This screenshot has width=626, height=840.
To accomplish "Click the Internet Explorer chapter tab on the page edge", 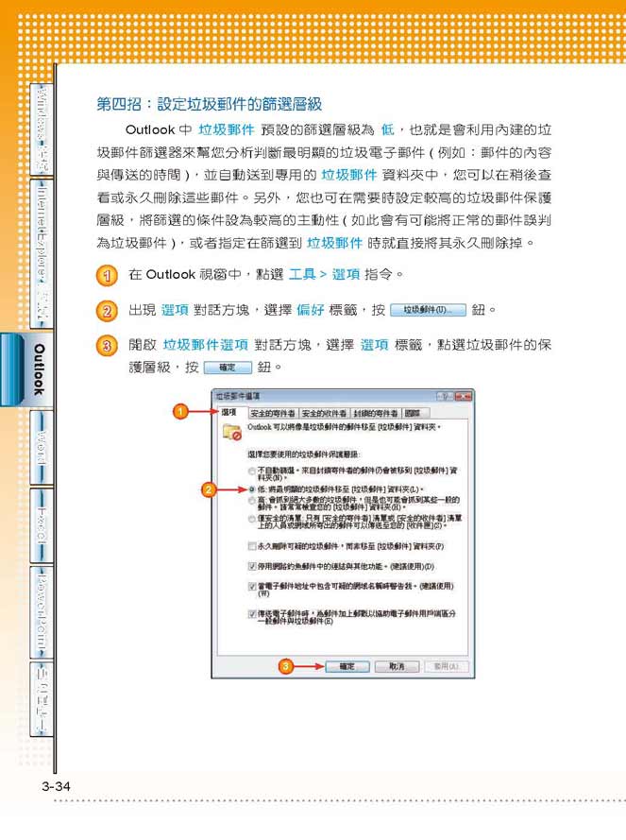I will pos(42,253).
